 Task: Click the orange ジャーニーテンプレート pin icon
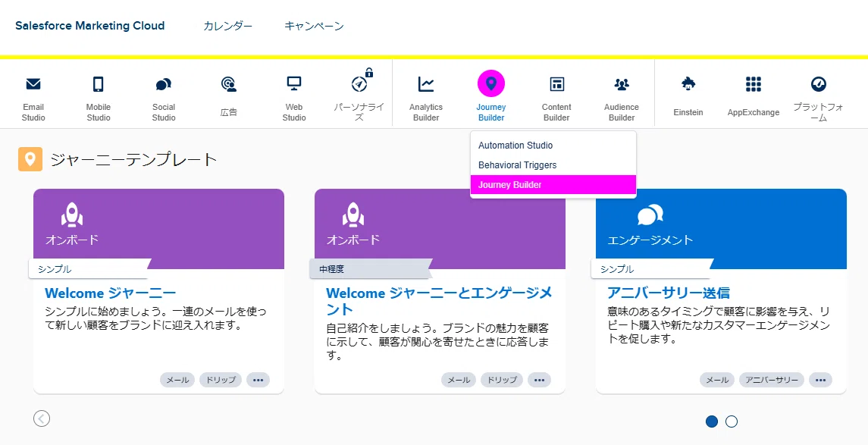click(30, 159)
